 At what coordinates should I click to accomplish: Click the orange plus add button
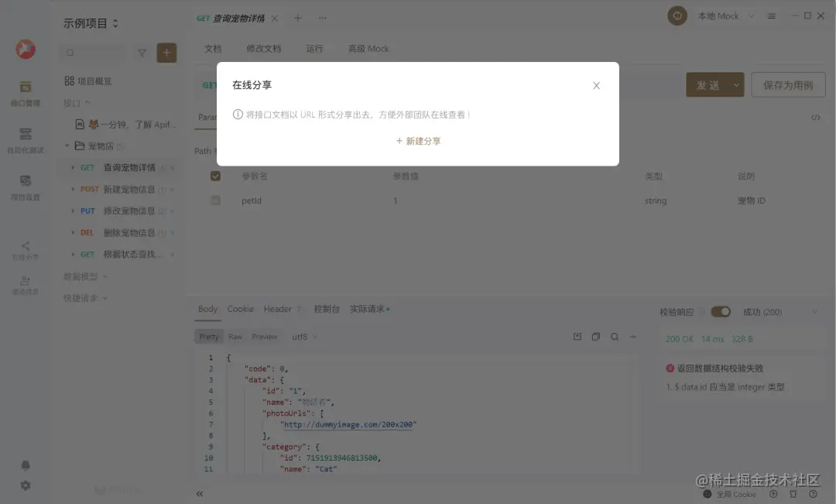click(x=166, y=53)
